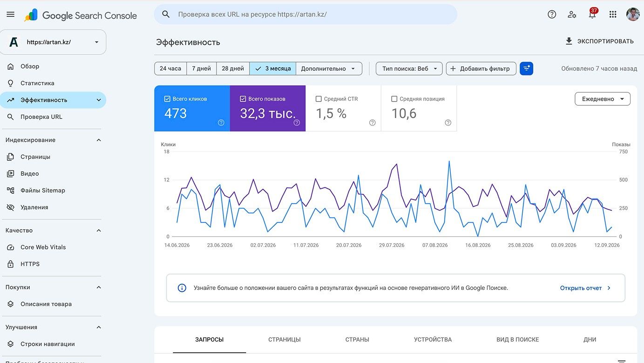Click the Удаления crossed-eye icon
This screenshot has width=644, height=363.
[11, 207]
